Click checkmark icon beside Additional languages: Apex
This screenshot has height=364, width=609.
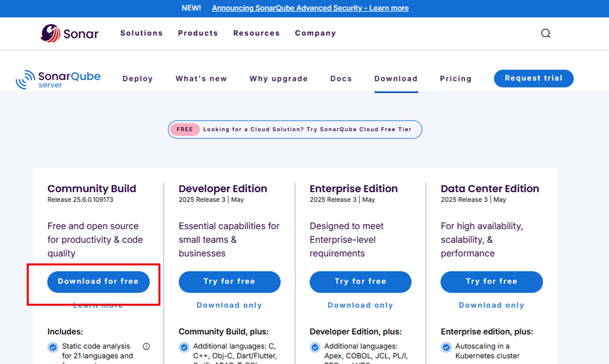coord(315,347)
